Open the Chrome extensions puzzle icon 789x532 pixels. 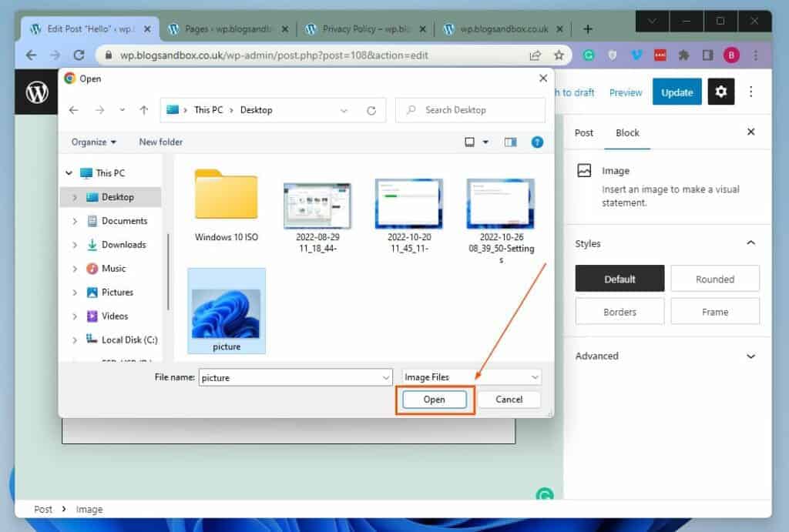point(683,55)
